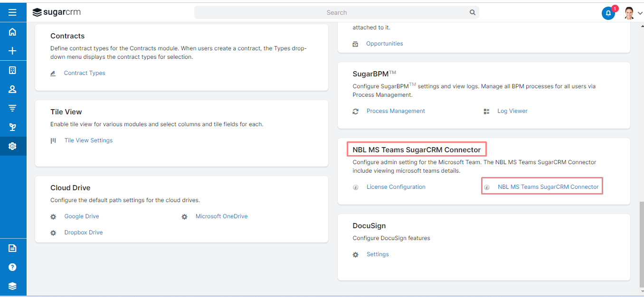The height and width of the screenshot is (297, 644).
Task: Click the plus quick-create icon
Action: (x=13, y=51)
